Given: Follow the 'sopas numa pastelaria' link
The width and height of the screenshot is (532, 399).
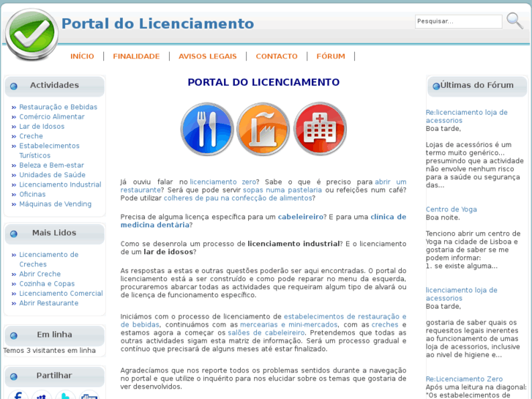Looking at the screenshot, I should 282,190.
